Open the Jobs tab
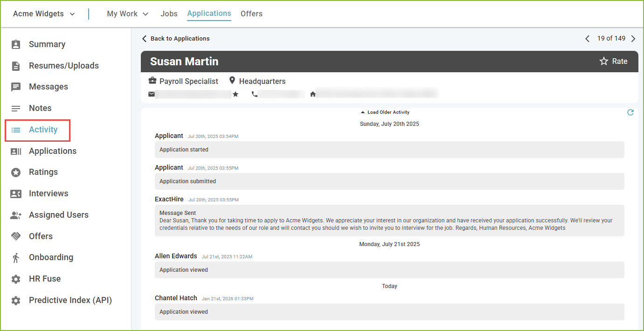This screenshot has width=644, height=331. [x=169, y=14]
